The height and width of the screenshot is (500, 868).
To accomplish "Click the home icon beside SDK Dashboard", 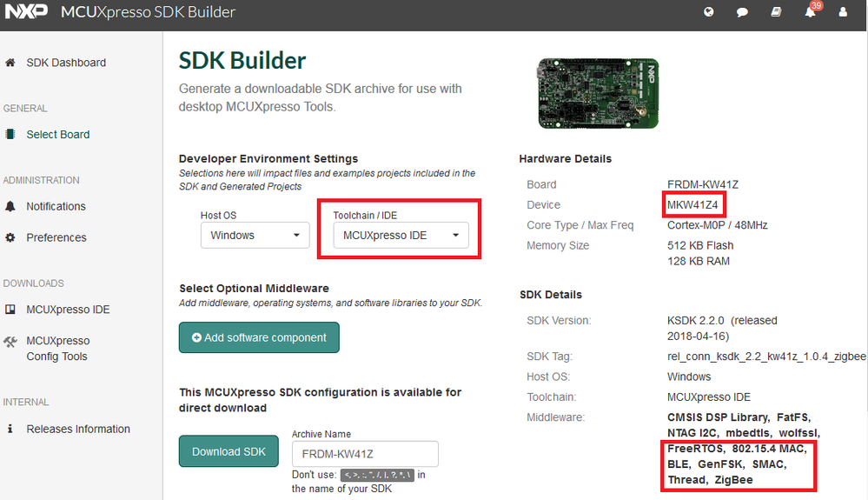I will [x=10, y=63].
